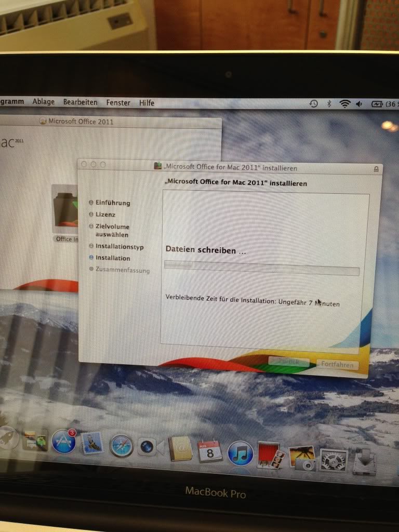Open iPhoto from the Dock
Viewport: 399px width, 532px height.
point(302,458)
